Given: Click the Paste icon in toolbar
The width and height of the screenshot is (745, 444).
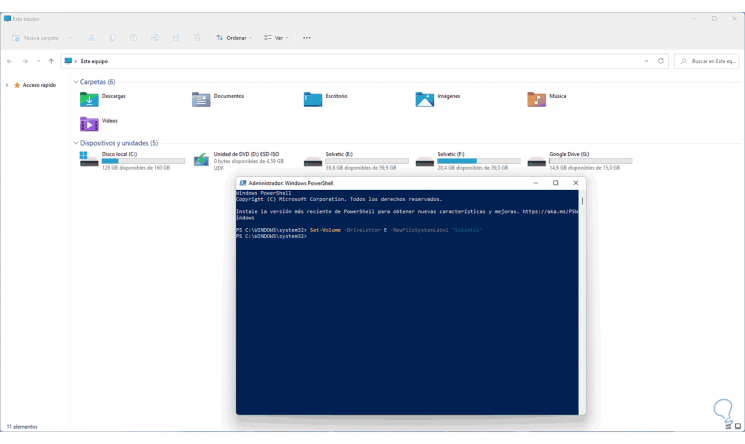Looking at the screenshot, I should pyautogui.click(x=134, y=38).
